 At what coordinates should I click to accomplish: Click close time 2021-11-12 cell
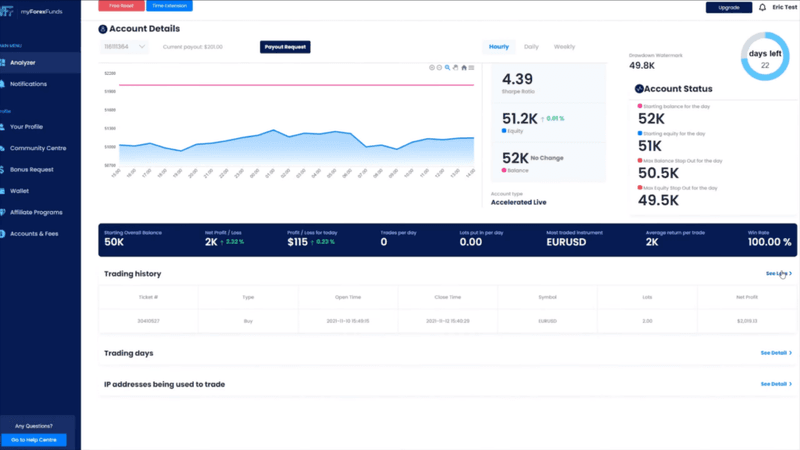coord(447,321)
